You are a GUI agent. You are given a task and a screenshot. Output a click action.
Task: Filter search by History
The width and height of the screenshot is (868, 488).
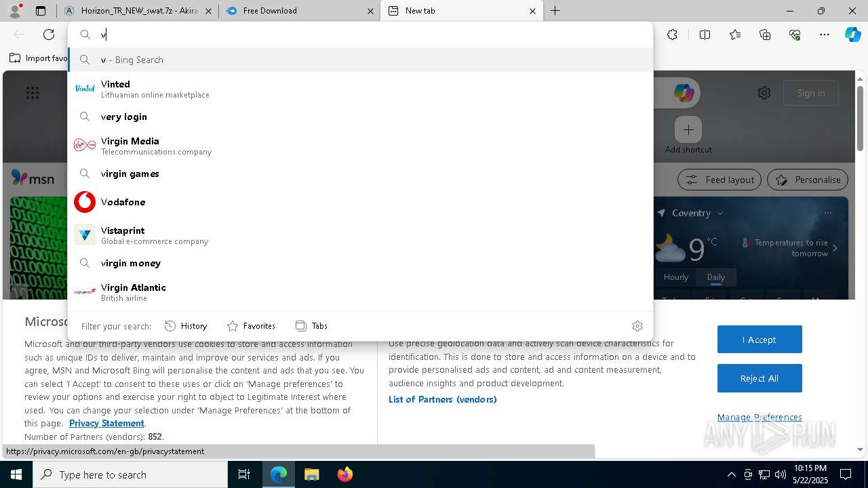click(x=186, y=326)
